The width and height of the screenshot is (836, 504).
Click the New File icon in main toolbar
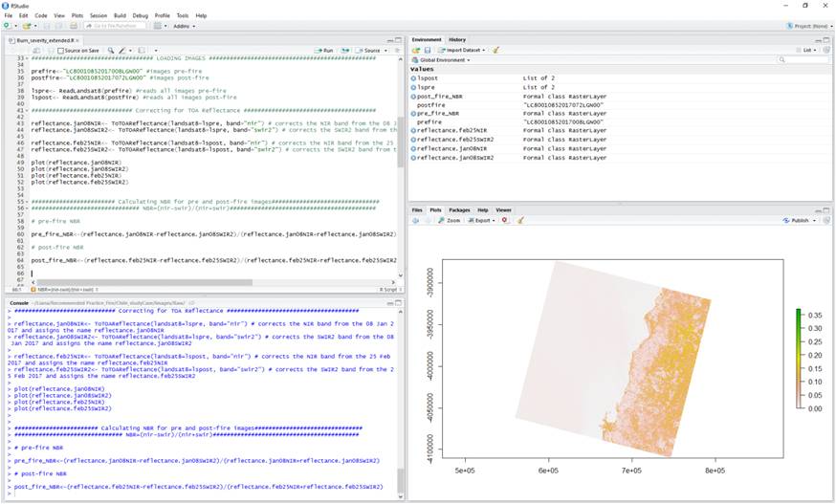point(8,26)
